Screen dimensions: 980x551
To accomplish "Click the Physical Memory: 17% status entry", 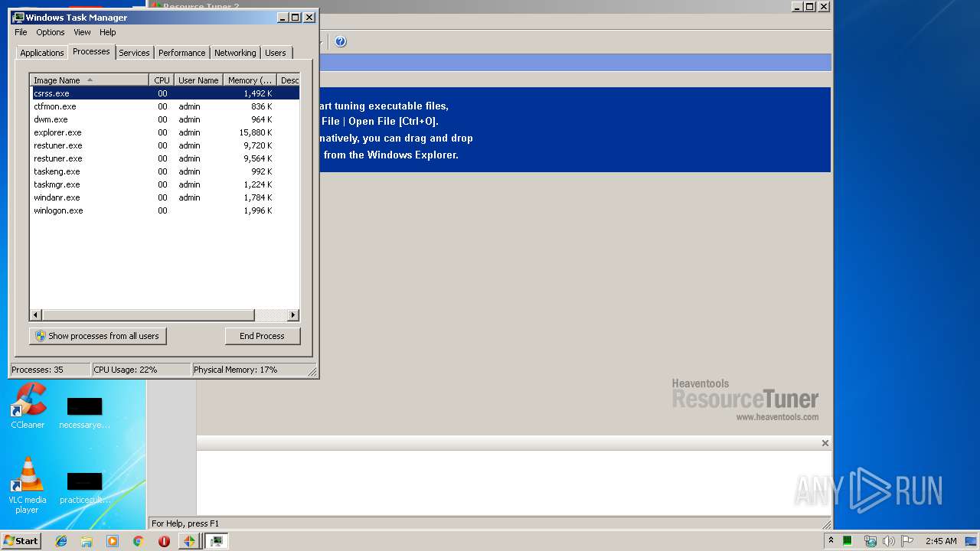I will point(249,370).
